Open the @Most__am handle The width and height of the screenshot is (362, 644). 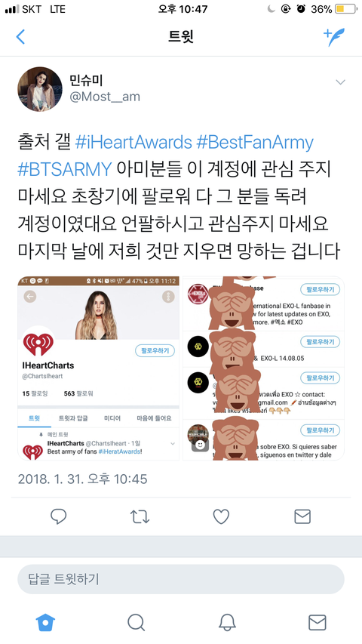coord(105,97)
